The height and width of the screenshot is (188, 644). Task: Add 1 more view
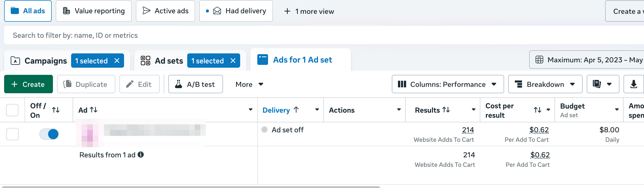[309, 11]
